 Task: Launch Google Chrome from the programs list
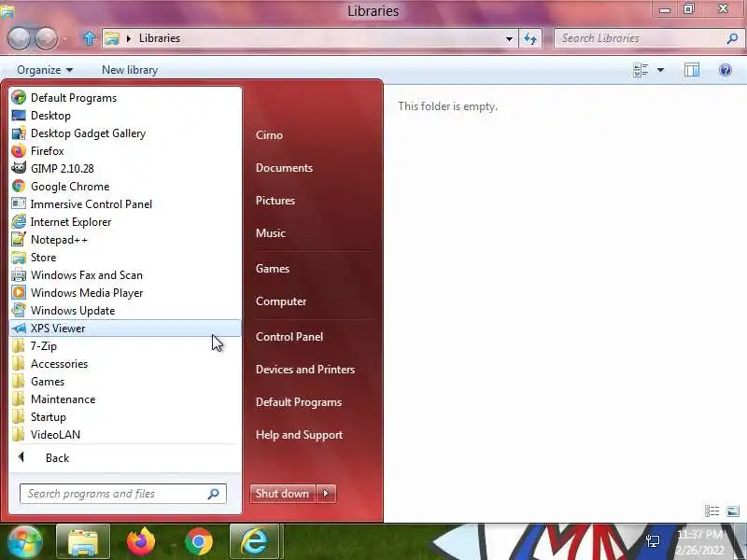tap(125, 186)
